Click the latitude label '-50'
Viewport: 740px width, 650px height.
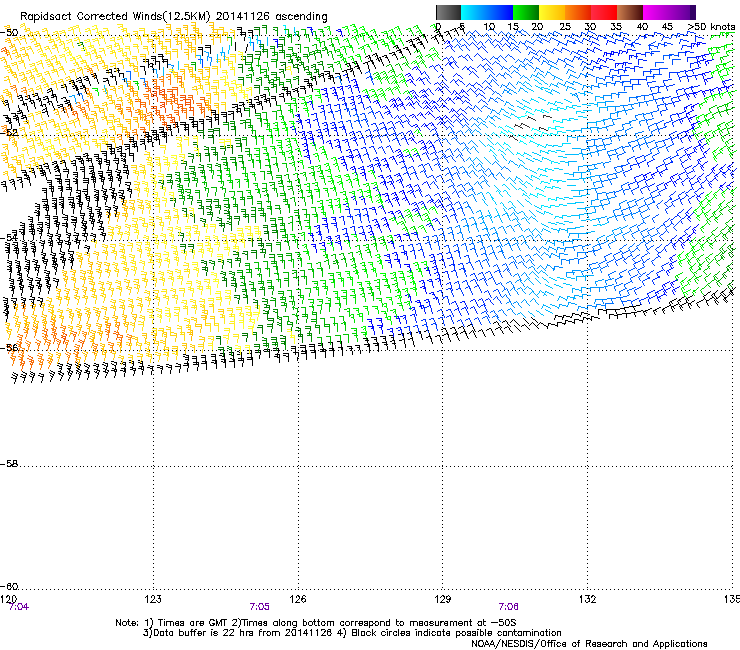pyautogui.click(x=9, y=33)
